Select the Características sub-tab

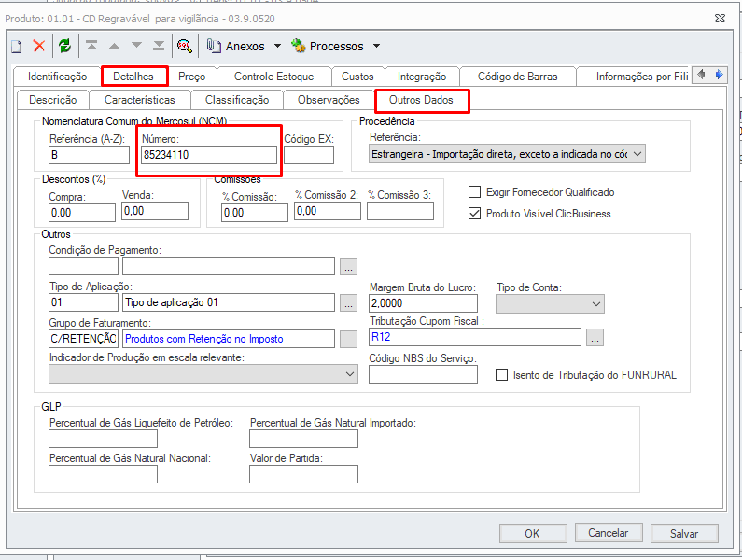pos(140,100)
